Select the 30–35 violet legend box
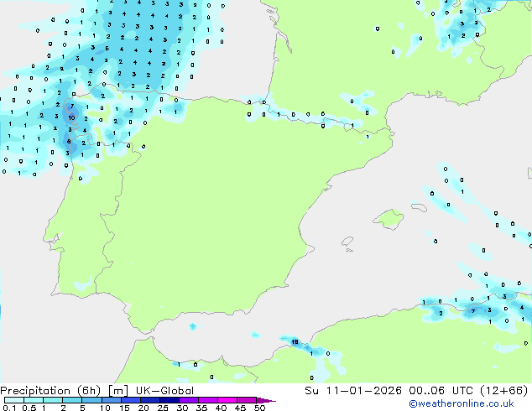This screenshot has height=411, width=532. point(189,400)
